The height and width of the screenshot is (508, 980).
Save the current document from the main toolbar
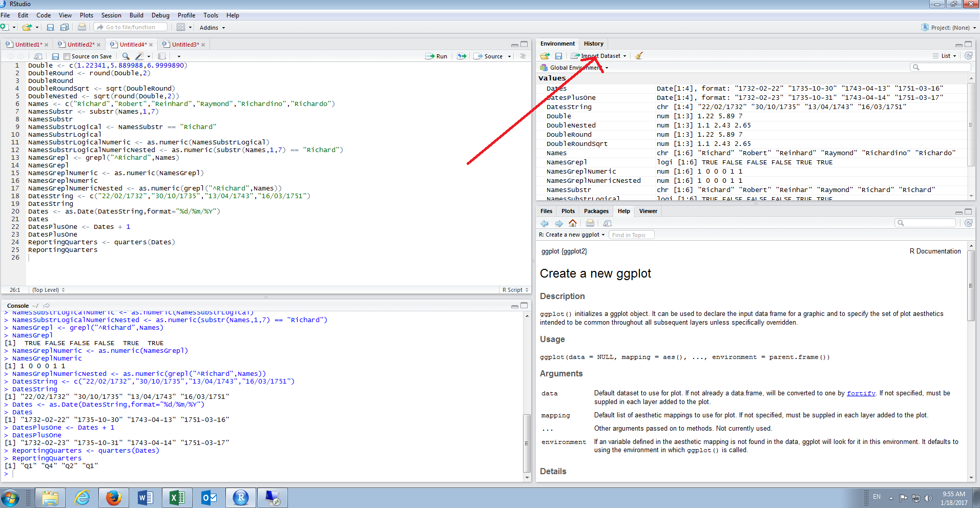(x=50, y=27)
